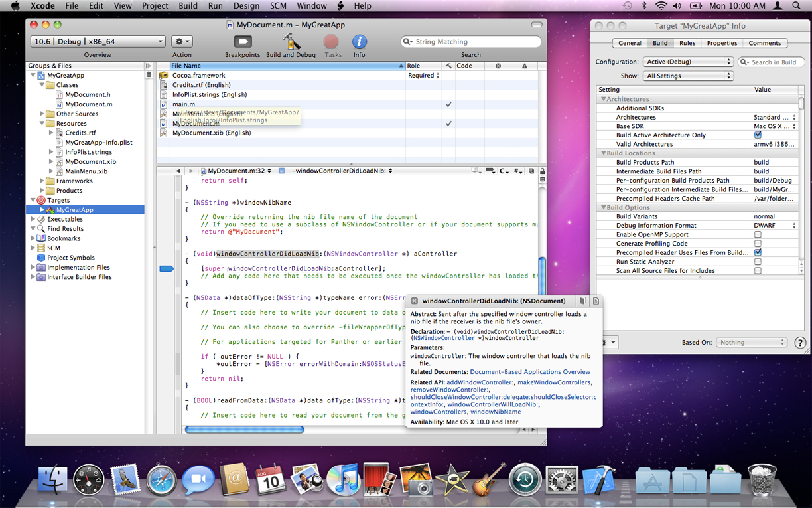This screenshot has height=508, width=812.
Task: Follow the windowNibName related API link
Action: (x=496, y=412)
